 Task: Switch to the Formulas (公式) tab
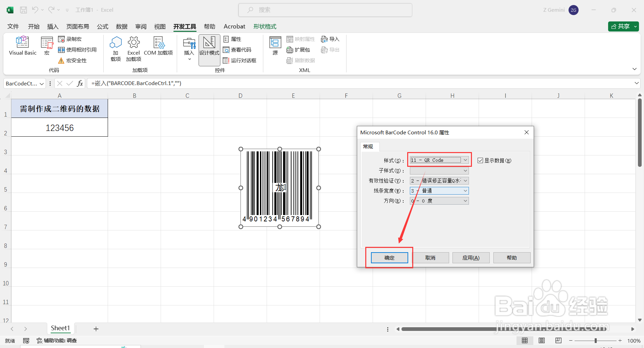tap(103, 26)
